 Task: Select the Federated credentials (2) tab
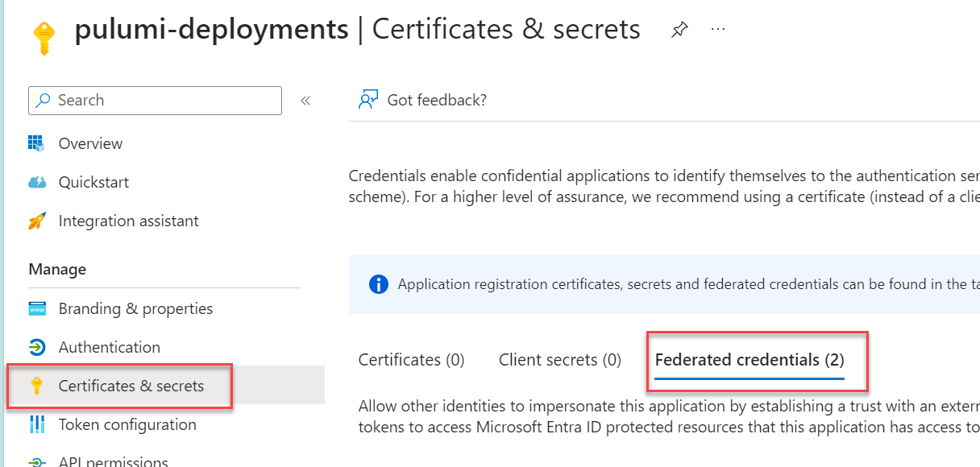(750, 360)
